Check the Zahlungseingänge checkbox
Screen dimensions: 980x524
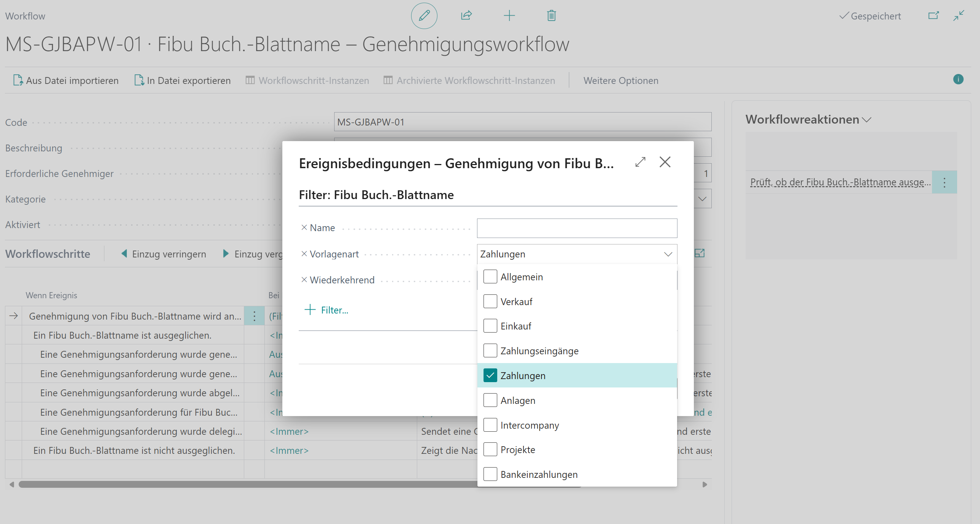(490, 350)
